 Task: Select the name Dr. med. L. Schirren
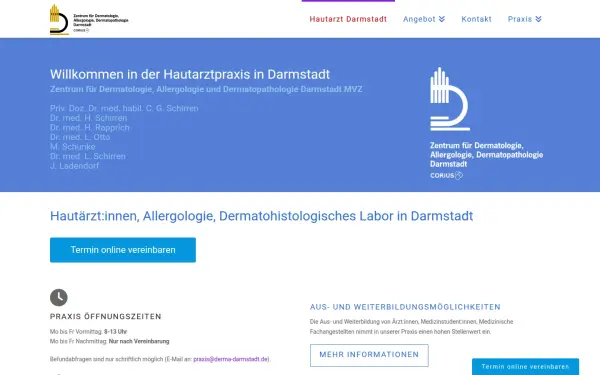[x=88, y=156]
